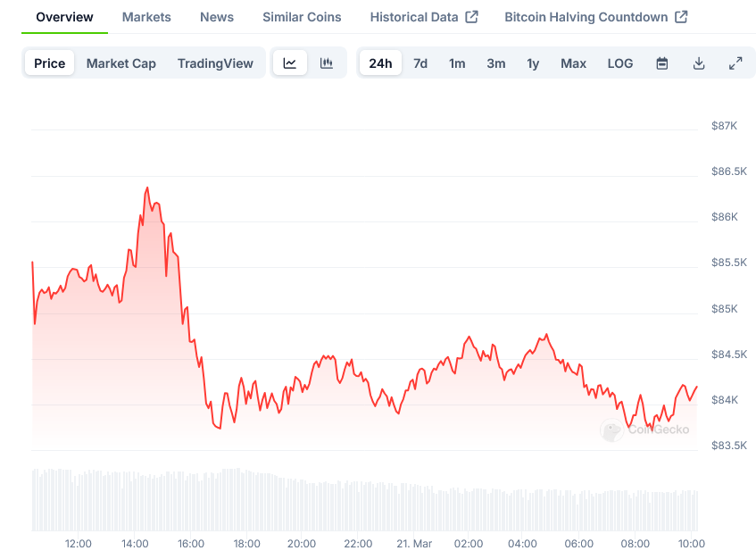Set time range to 7d

pyautogui.click(x=420, y=63)
